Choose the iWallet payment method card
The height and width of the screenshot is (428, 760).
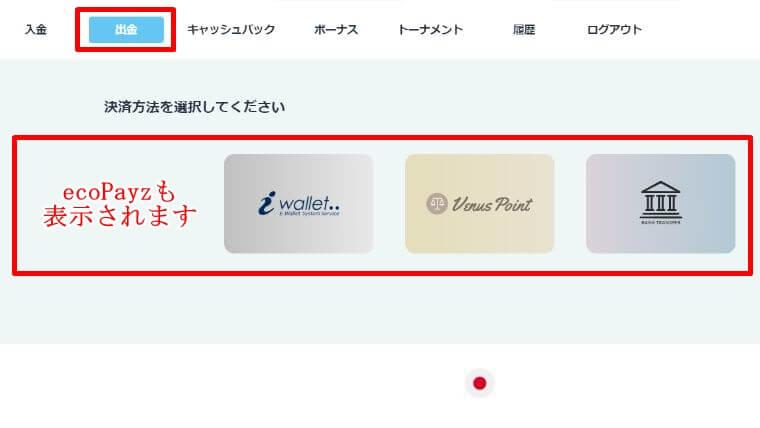pos(299,204)
